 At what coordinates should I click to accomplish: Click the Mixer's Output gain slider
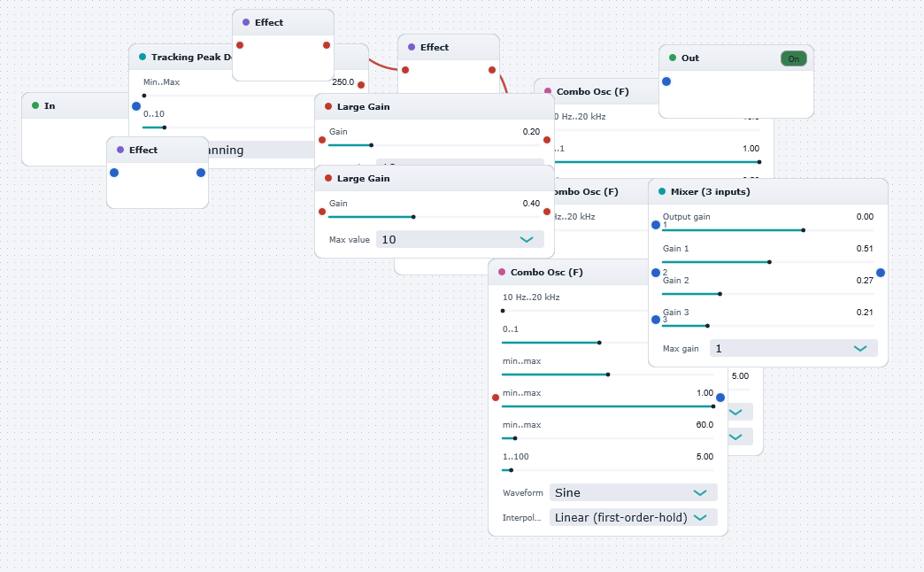(768, 230)
